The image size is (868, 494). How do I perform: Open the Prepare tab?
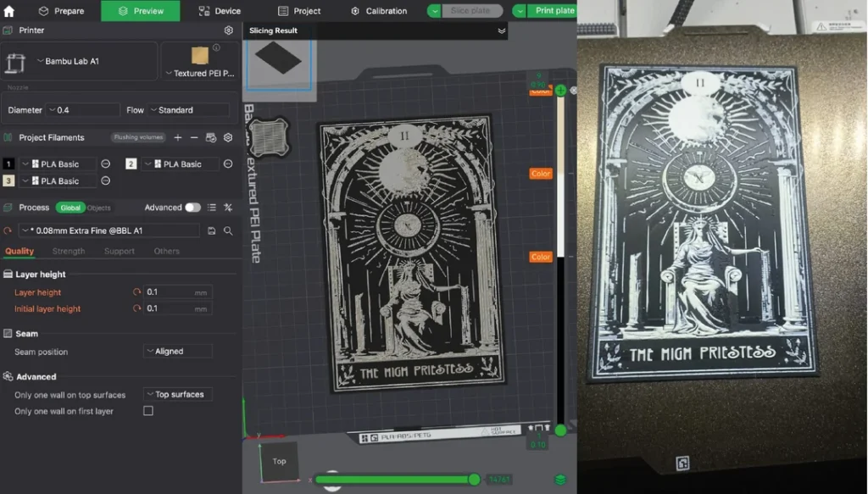61,11
